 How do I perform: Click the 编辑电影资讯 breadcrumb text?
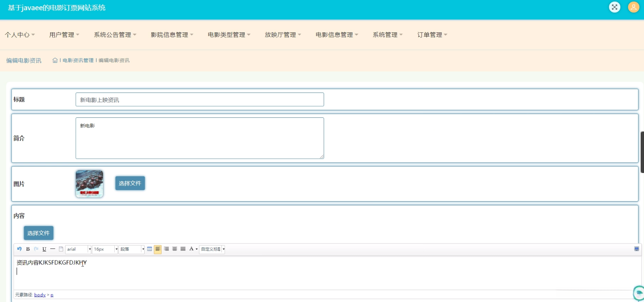click(x=114, y=61)
